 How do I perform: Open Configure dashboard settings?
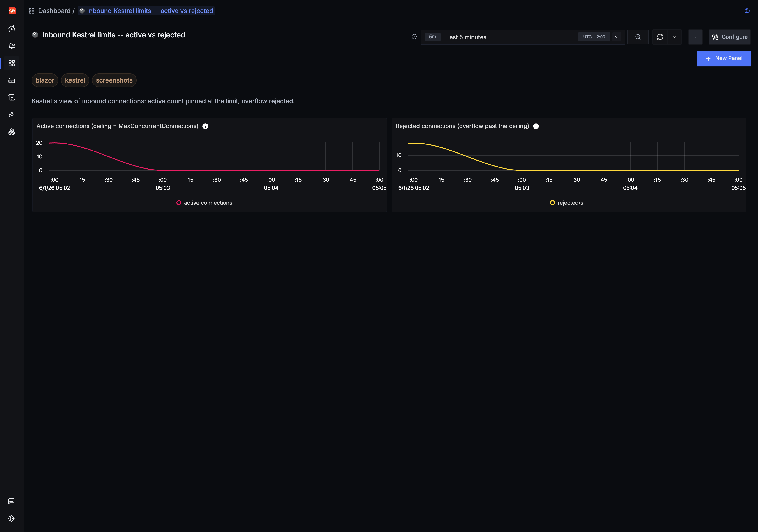tap(730, 37)
